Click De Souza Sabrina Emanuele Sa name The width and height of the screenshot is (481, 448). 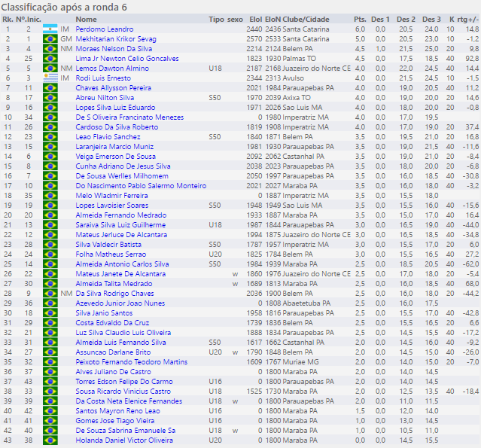click(x=125, y=430)
